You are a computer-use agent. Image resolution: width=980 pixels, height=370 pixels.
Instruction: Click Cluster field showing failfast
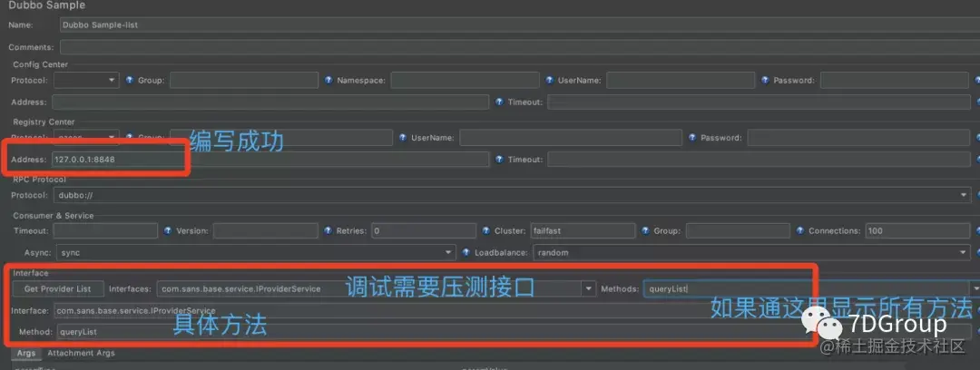pos(583,230)
